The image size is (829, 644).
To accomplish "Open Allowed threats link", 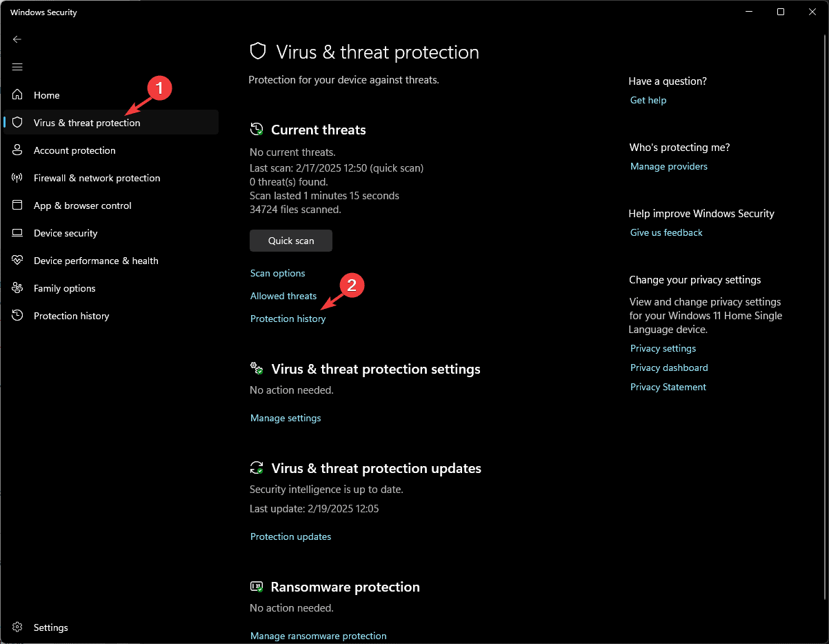I will [283, 296].
